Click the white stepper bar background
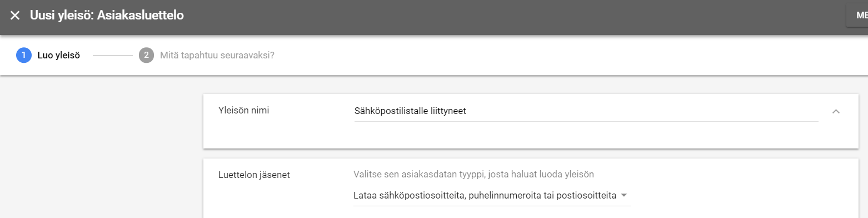 click(x=556, y=56)
